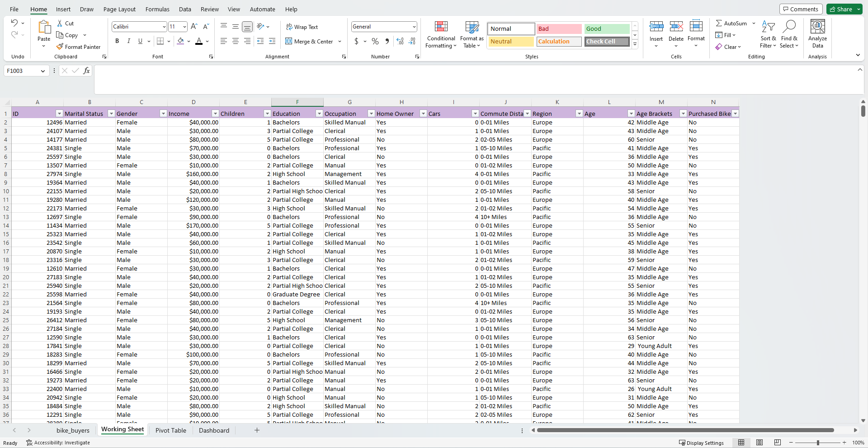Toggle Middle Align for cells

coord(236,27)
